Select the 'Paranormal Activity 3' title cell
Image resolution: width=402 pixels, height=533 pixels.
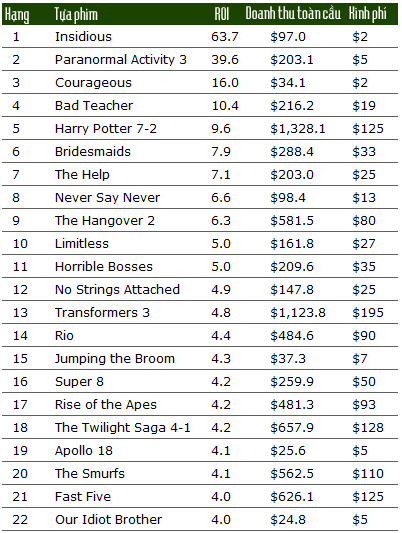pyautogui.click(x=121, y=60)
